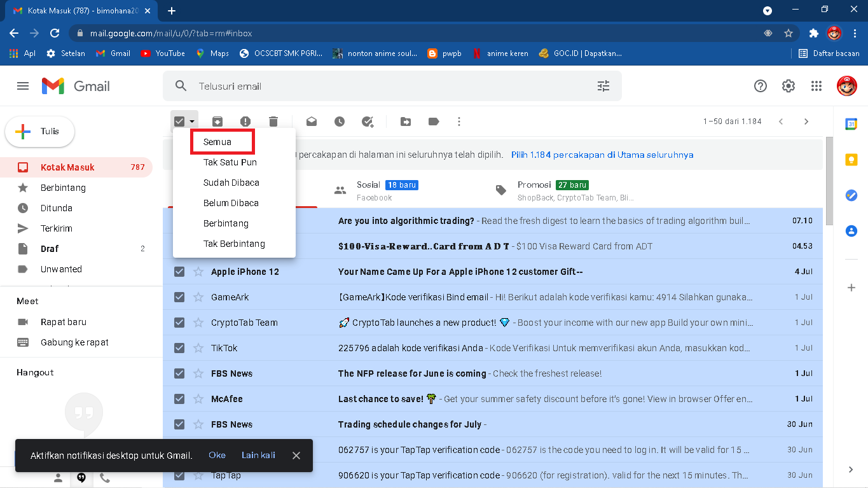Click Tulis to compose an email
The image size is (868, 488).
(40, 132)
